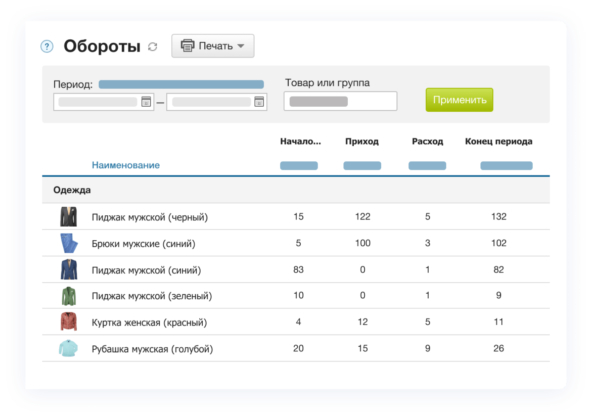Apply filters with the Применить button
Viewport: 592px width, 418px height.
pyautogui.click(x=459, y=100)
